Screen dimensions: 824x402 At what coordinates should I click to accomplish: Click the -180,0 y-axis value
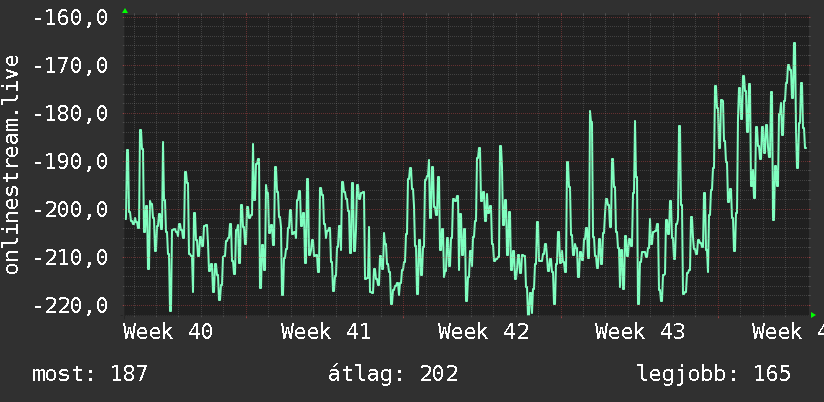point(70,114)
